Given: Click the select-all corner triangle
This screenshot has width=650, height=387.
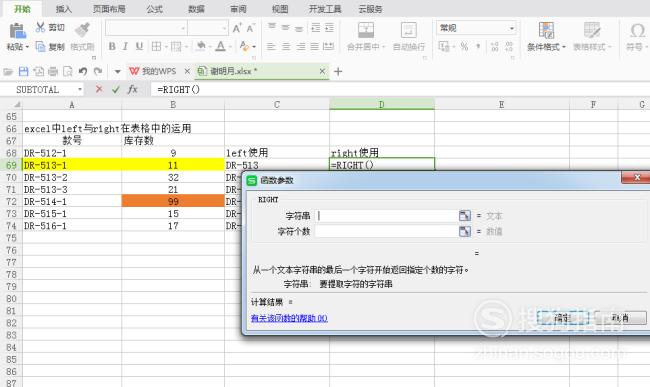Looking at the screenshot, I should [17, 104].
